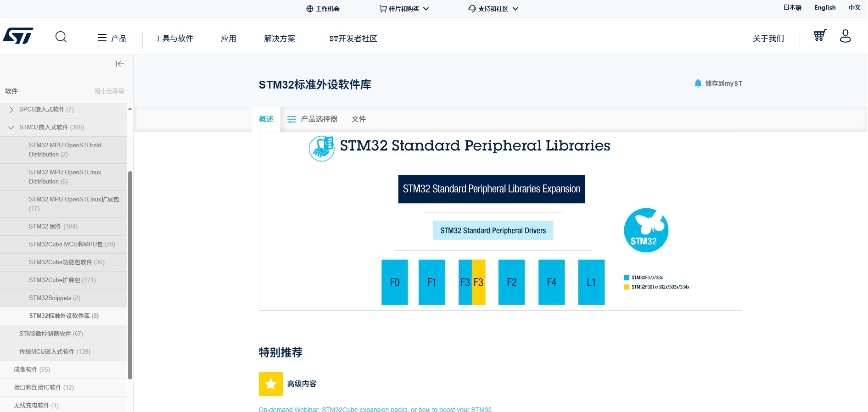Click the sidebar scroll-up arrow
This screenshot has width=868, height=412.
click(x=130, y=109)
